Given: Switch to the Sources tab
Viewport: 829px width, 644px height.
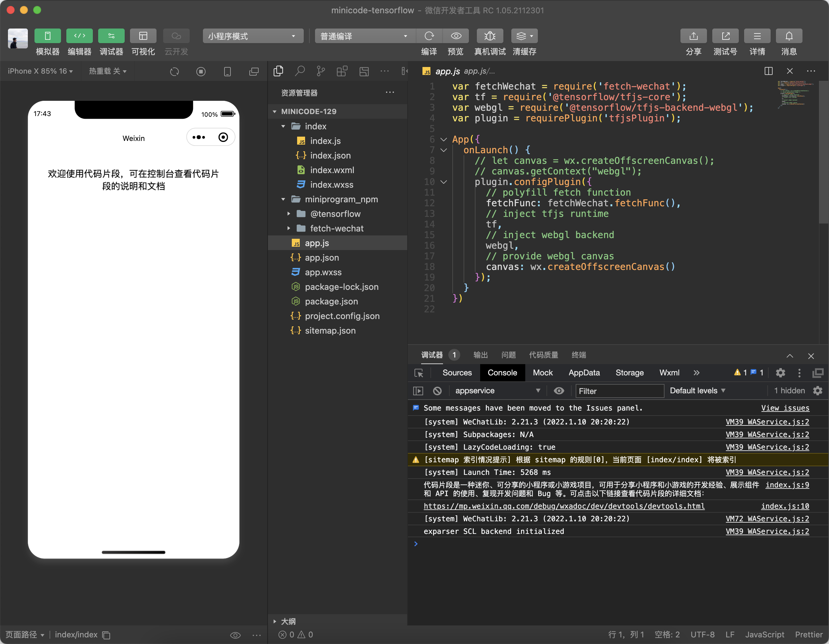Looking at the screenshot, I should click(457, 373).
